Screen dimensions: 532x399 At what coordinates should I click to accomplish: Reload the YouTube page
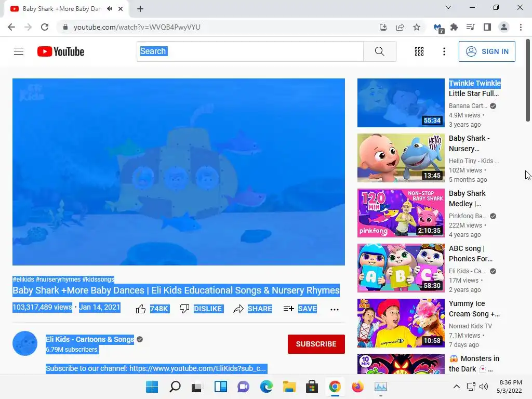click(45, 27)
